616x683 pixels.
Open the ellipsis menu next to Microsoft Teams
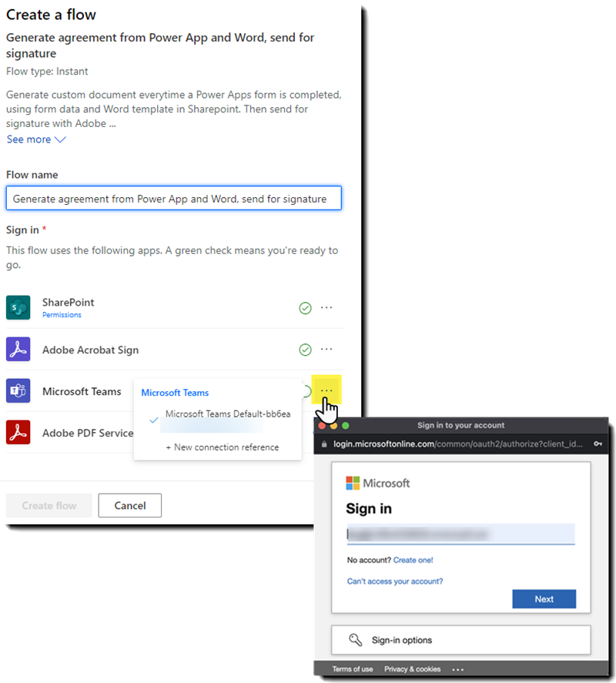point(326,390)
